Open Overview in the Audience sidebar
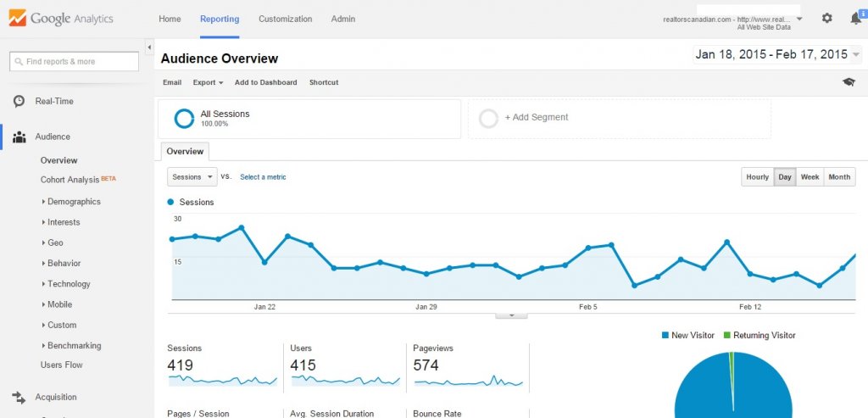868x418 pixels. (x=58, y=160)
